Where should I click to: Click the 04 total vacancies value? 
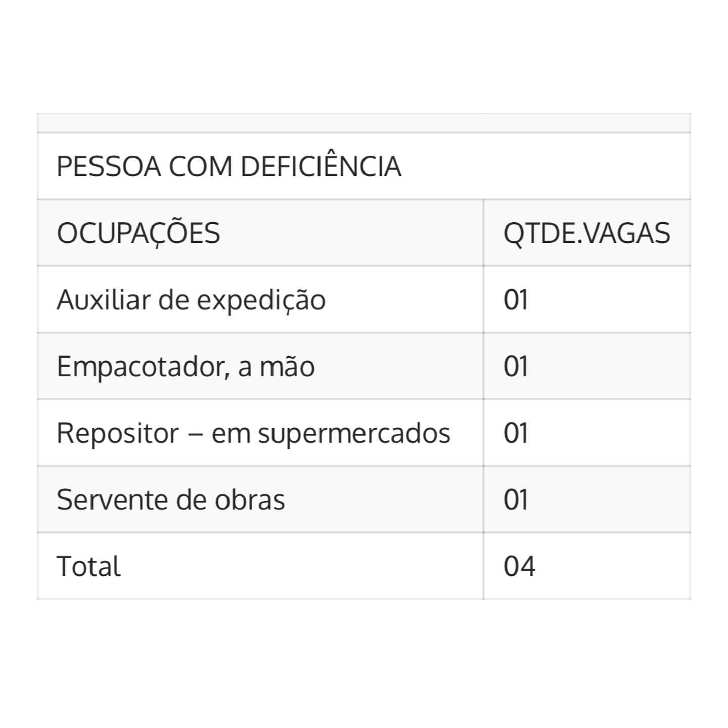[519, 566]
